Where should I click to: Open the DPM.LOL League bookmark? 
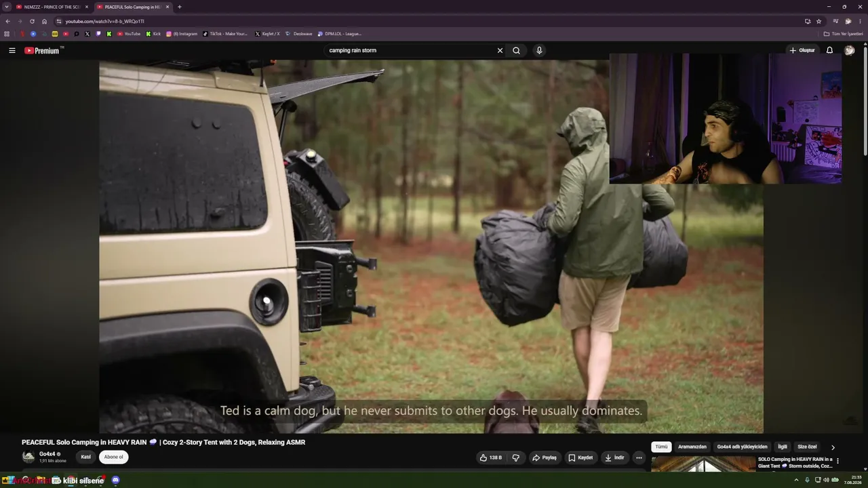point(339,33)
